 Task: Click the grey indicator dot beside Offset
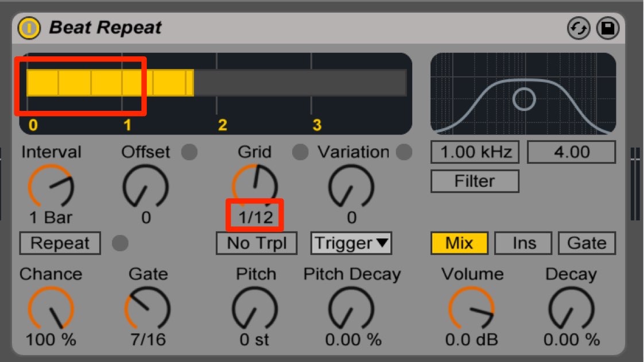point(189,152)
